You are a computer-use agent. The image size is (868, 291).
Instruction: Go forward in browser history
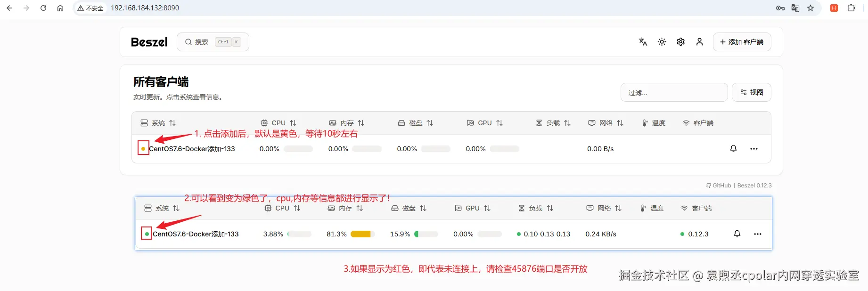pos(26,8)
